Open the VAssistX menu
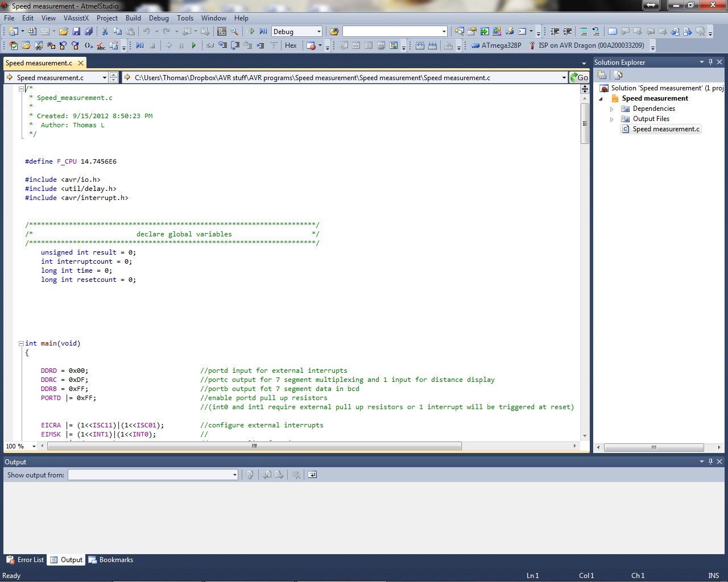The image size is (728, 582). click(x=76, y=18)
